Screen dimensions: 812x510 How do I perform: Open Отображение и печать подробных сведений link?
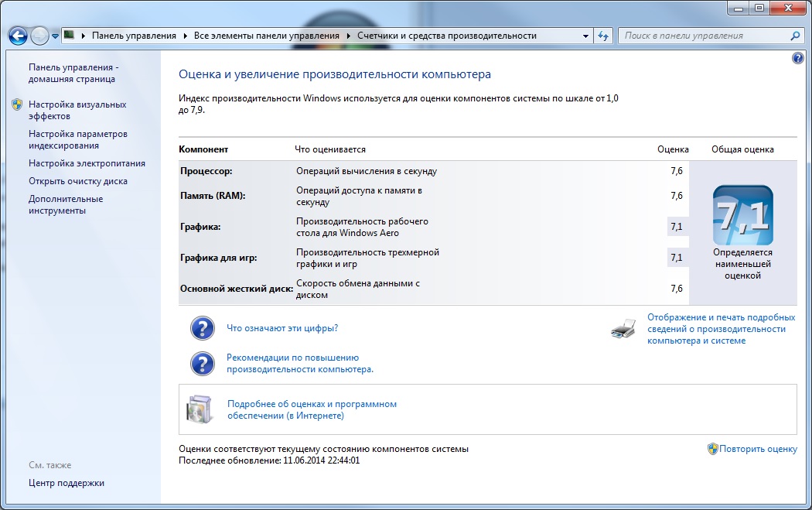click(722, 329)
